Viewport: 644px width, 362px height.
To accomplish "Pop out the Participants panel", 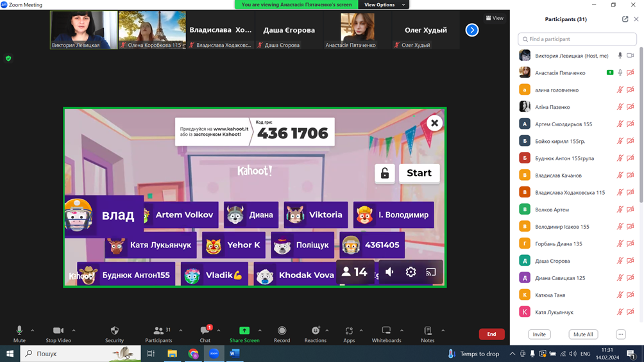I will pos(625,19).
